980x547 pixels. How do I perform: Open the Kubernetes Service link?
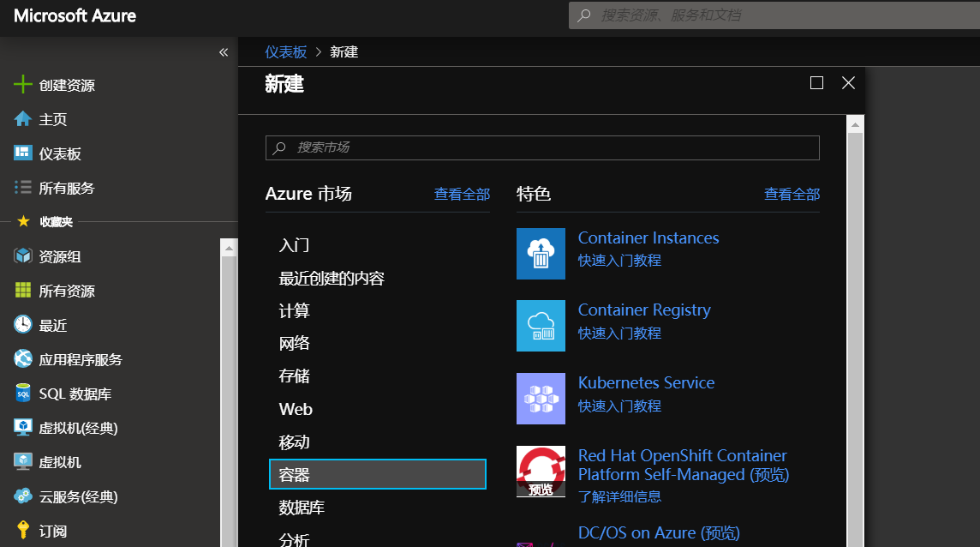(646, 382)
